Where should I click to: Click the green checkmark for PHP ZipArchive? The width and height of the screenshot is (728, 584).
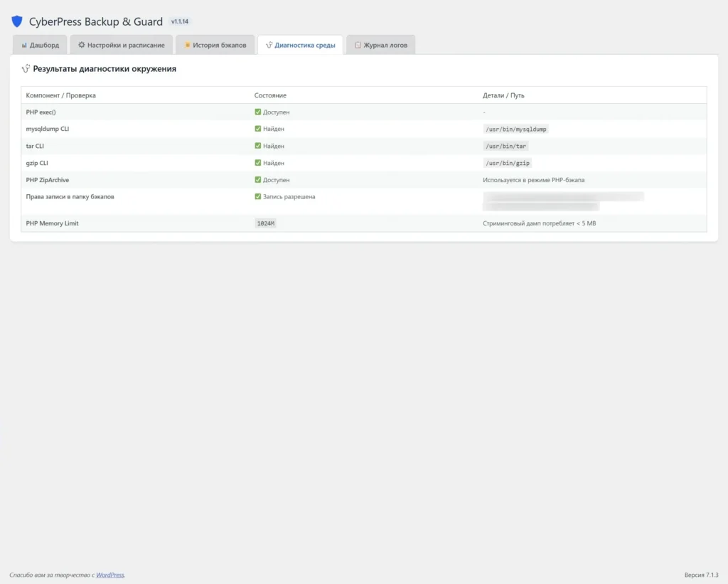coord(257,180)
